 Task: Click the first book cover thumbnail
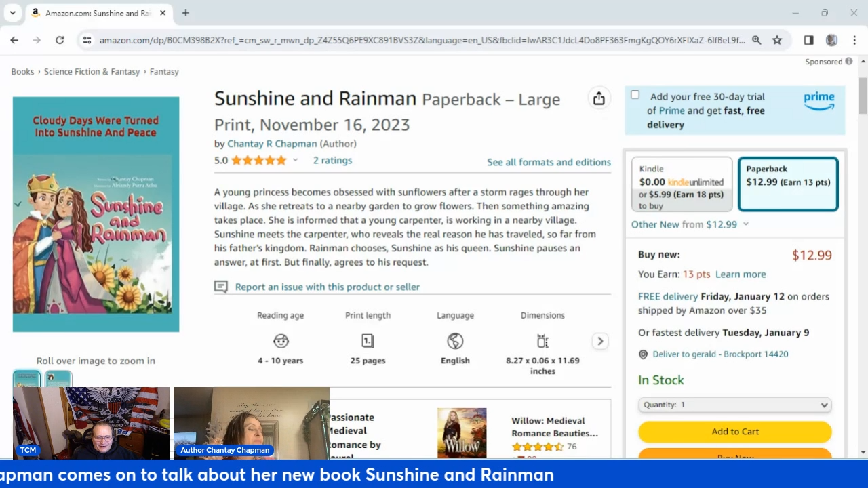pos(26,378)
